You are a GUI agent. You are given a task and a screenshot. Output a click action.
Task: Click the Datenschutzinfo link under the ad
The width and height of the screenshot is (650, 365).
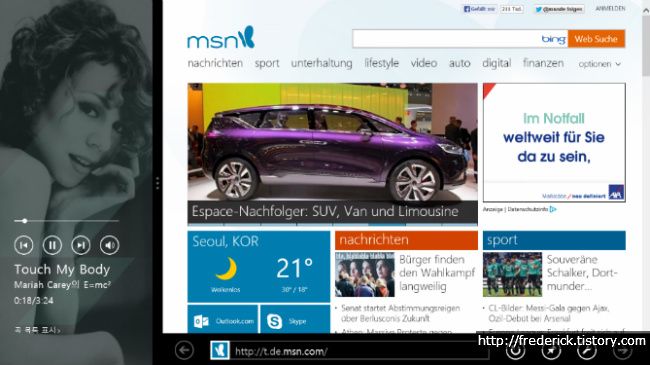(x=527, y=209)
